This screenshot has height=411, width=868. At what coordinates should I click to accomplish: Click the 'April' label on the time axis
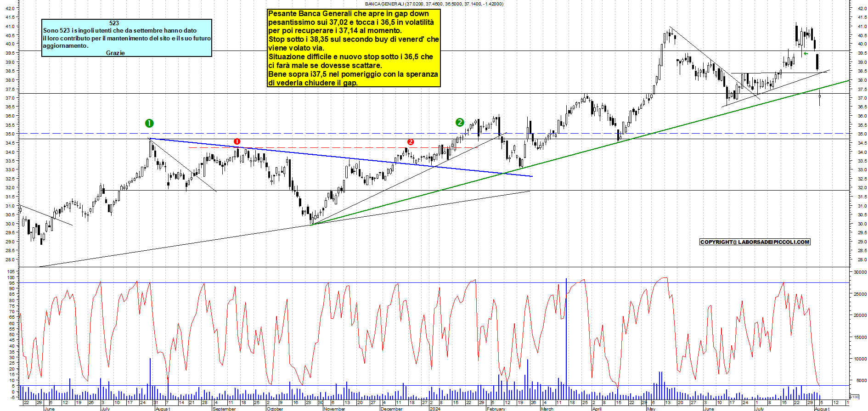click(x=597, y=409)
